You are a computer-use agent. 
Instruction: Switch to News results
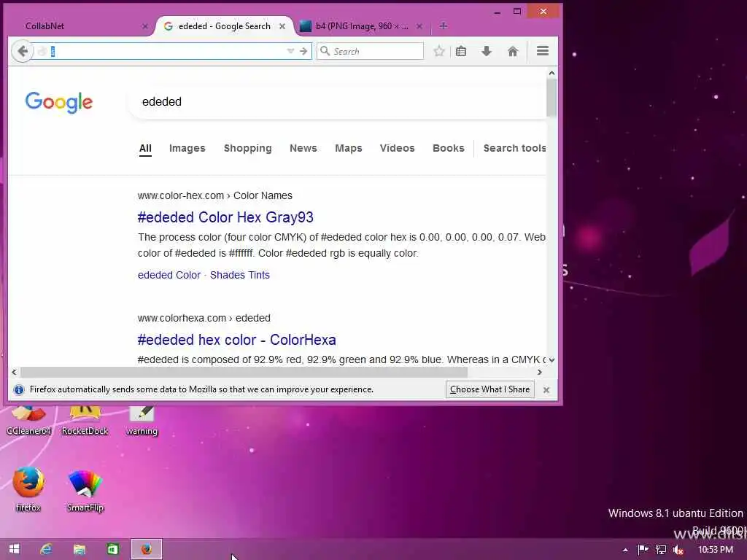point(303,148)
